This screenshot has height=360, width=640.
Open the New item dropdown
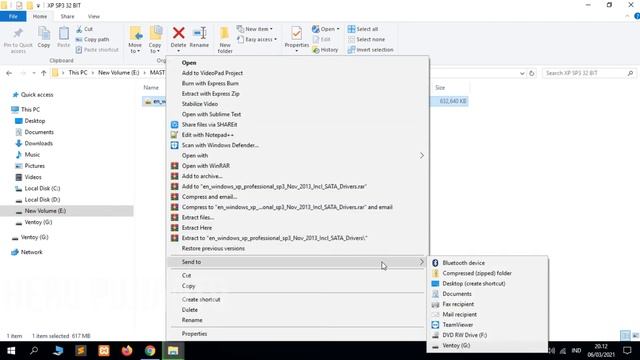pyautogui.click(x=255, y=29)
